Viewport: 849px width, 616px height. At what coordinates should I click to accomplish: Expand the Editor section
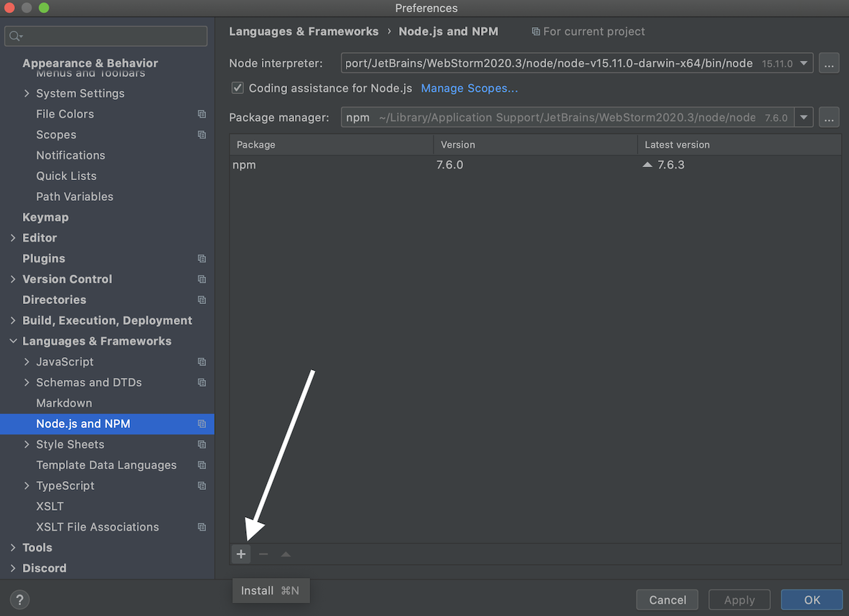click(x=13, y=238)
